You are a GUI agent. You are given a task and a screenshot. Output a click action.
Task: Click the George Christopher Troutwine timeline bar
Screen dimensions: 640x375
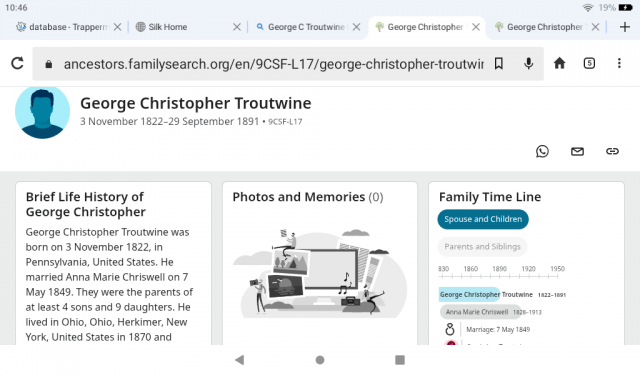click(486, 294)
